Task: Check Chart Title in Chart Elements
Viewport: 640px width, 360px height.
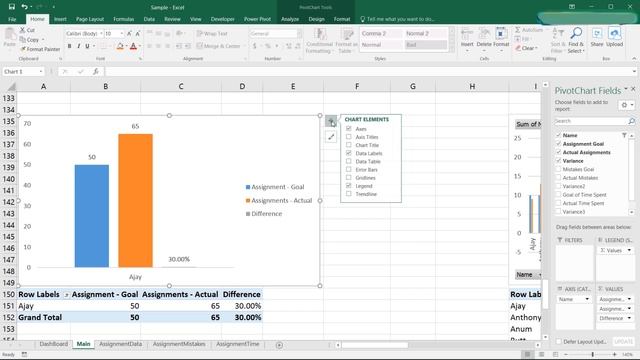Action: (x=349, y=145)
